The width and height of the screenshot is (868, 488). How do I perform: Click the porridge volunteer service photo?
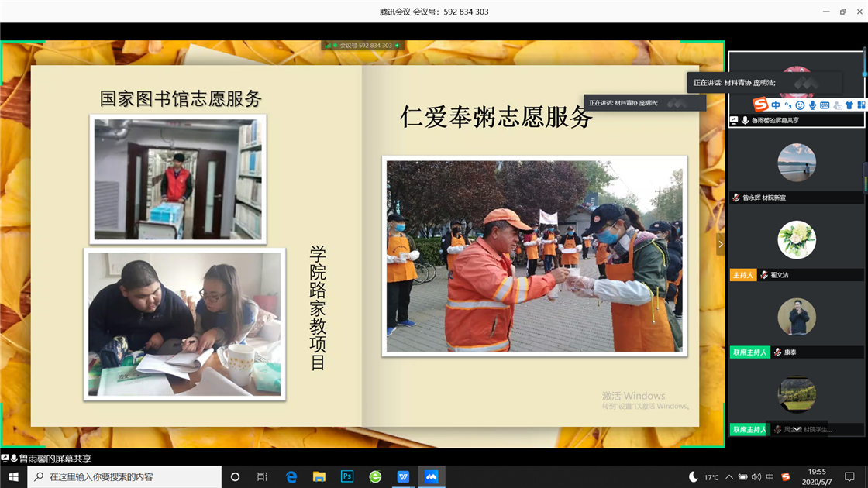click(534, 256)
